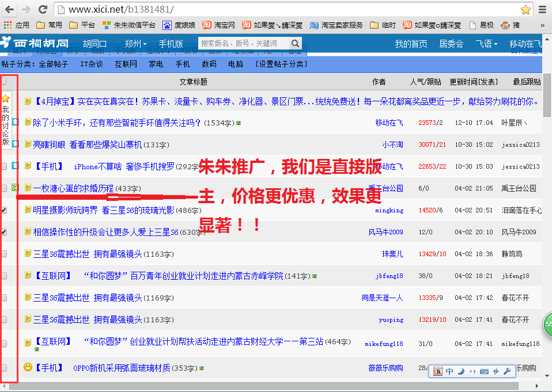Show more bookmarks with the chevron
The height and width of the screenshot is (392, 552).
pyautogui.click(x=543, y=25)
